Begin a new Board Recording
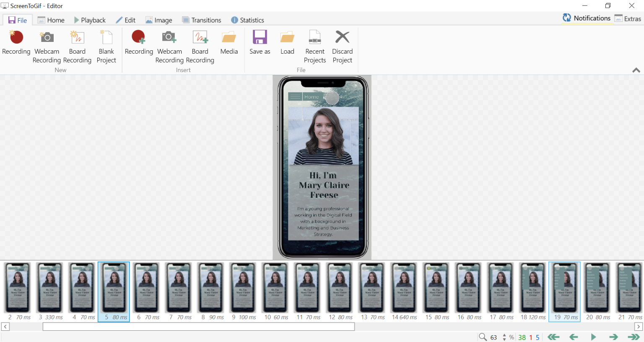The image size is (644, 342). (77, 46)
